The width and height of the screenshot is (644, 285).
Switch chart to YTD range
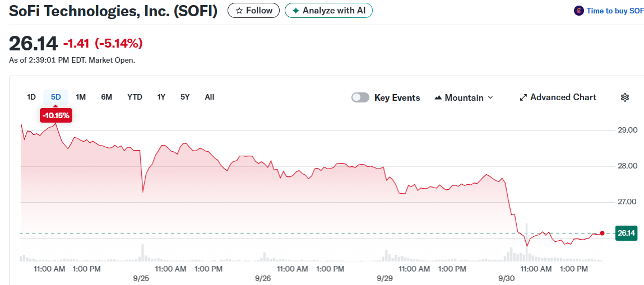click(135, 97)
